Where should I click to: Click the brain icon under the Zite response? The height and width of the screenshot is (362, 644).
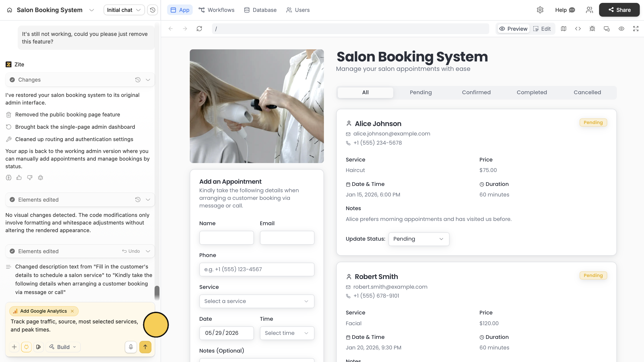[9, 177]
